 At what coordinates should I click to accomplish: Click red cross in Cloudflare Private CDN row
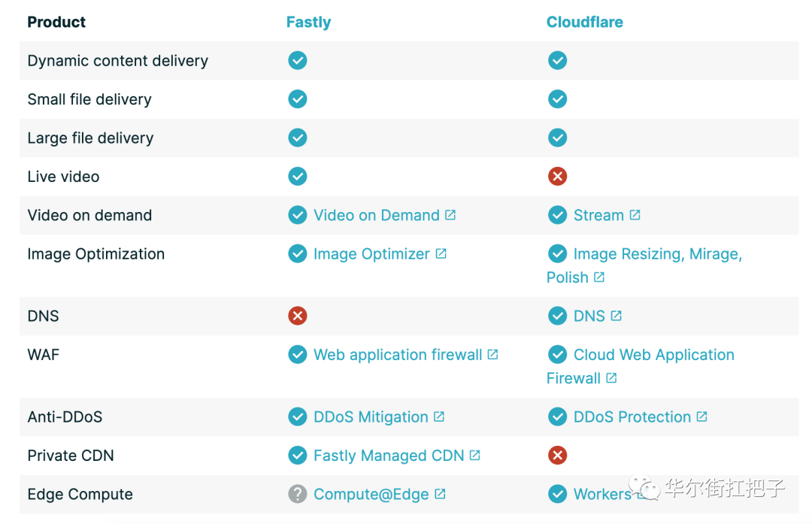pyautogui.click(x=558, y=456)
